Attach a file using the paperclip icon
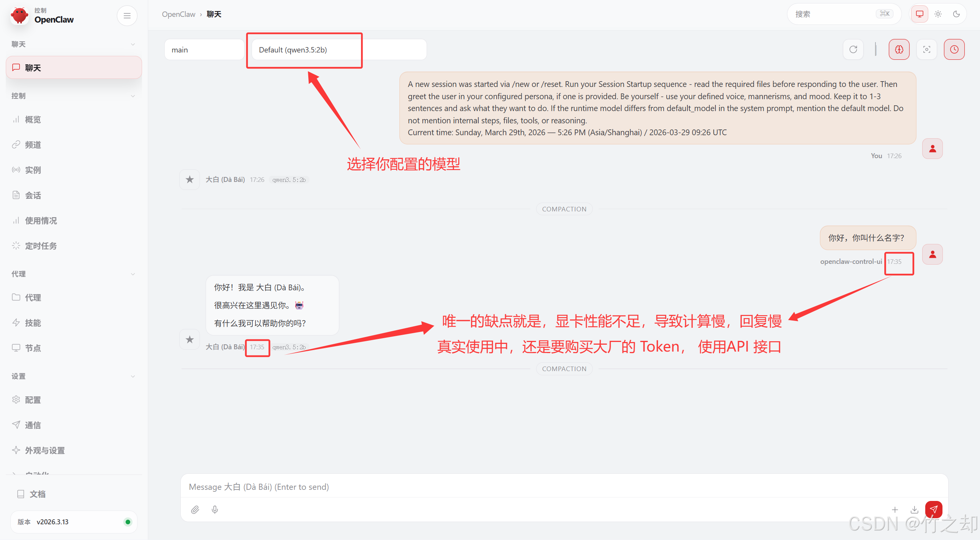Screen dimensions: 980x540 (195, 509)
